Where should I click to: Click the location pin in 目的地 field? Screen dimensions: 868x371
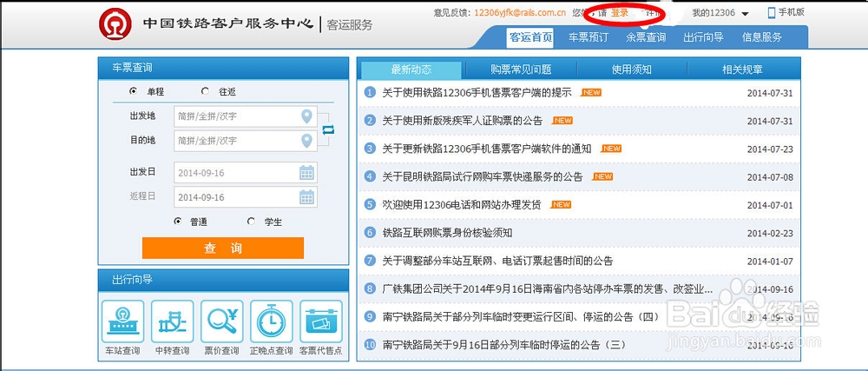(306, 141)
